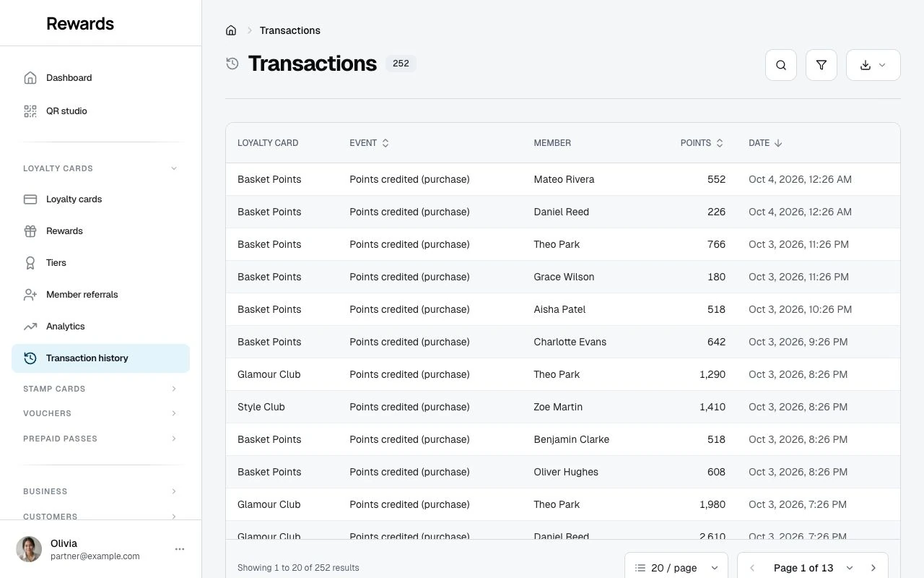924x578 pixels.
Task: Open the search transactions button
Action: tap(781, 65)
